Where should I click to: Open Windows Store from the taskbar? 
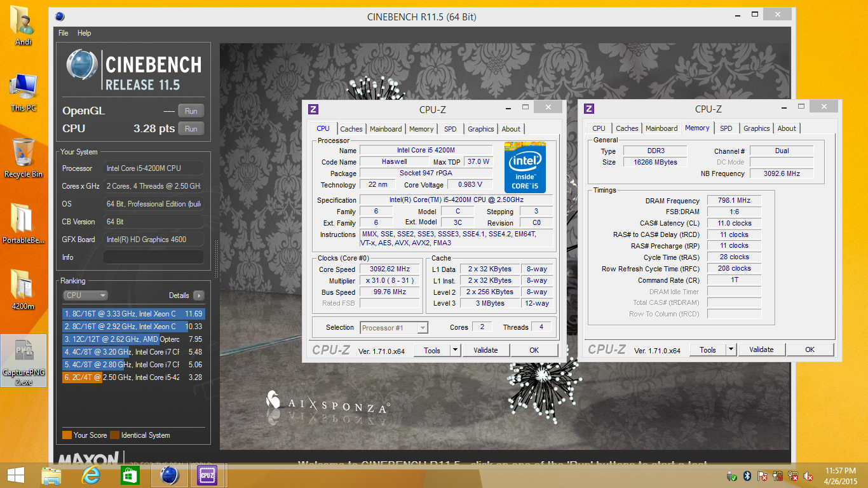[x=130, y=475]
